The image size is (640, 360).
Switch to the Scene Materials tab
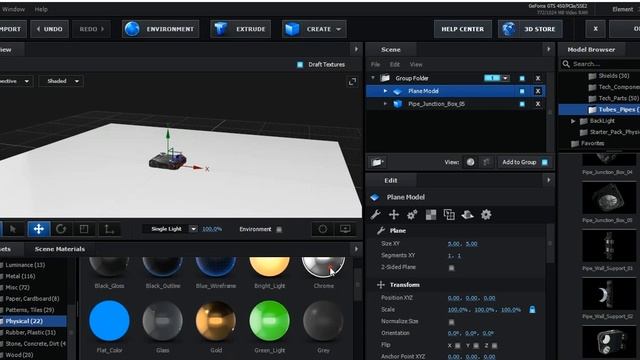tap(60, 249)
